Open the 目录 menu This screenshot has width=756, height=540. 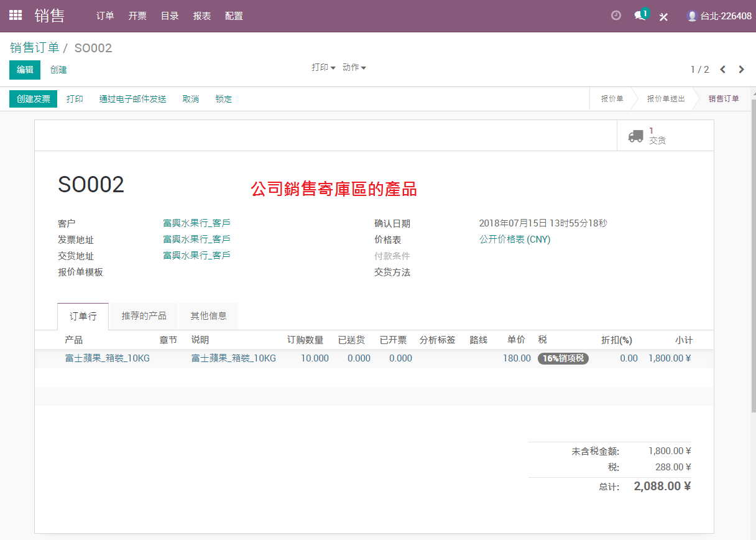[170, 16]
